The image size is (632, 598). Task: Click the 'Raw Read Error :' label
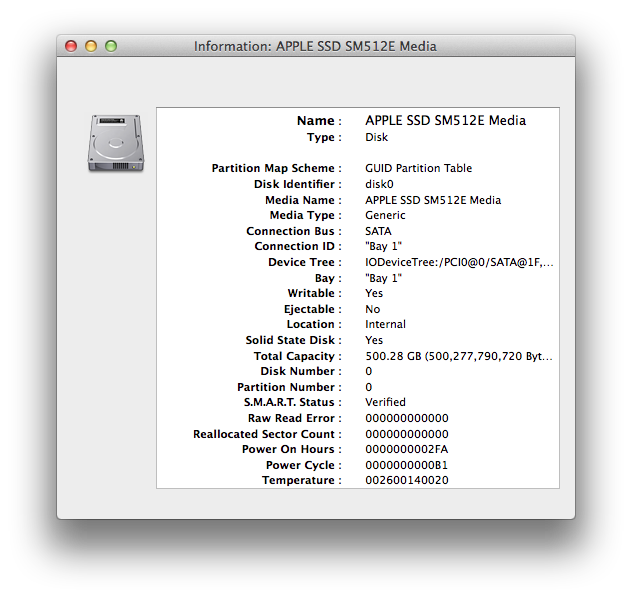point(295,419)
